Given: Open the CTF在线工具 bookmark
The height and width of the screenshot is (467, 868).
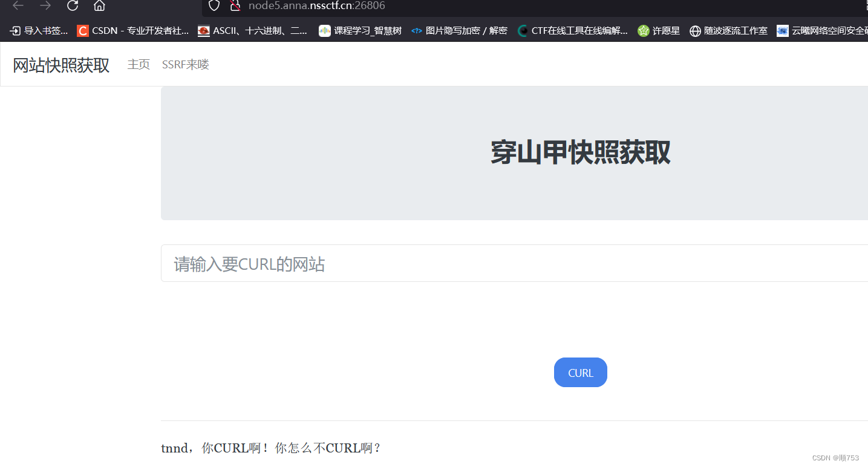Looking at the screenshot, I should (573, 31).
